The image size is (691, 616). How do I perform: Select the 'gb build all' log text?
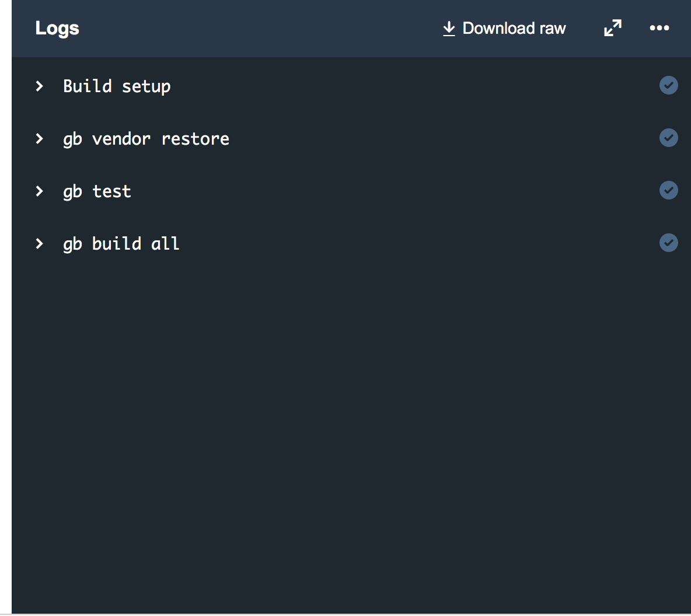121,244
